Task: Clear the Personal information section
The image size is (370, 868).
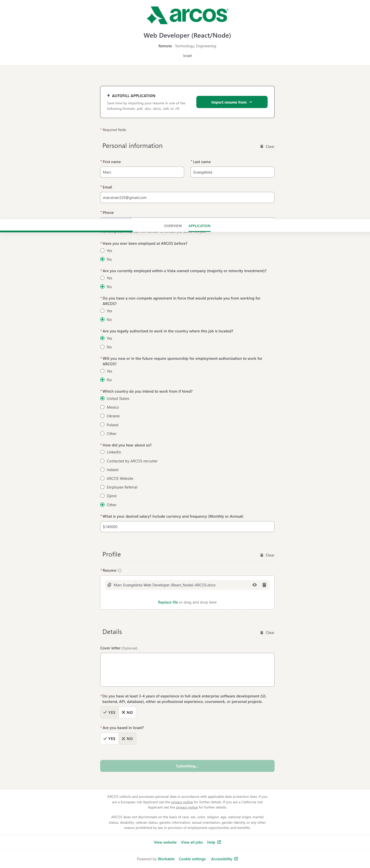Action: (267, 147)
